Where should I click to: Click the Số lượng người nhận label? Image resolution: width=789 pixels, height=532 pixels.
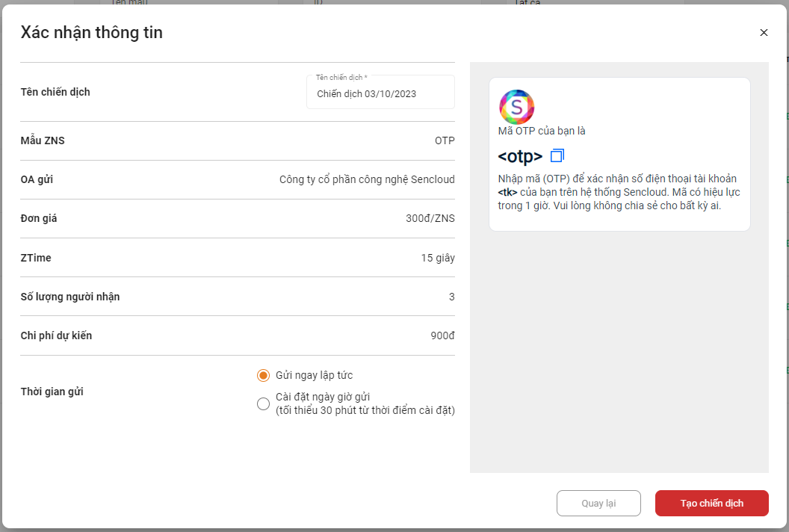[x=70, y=297]
